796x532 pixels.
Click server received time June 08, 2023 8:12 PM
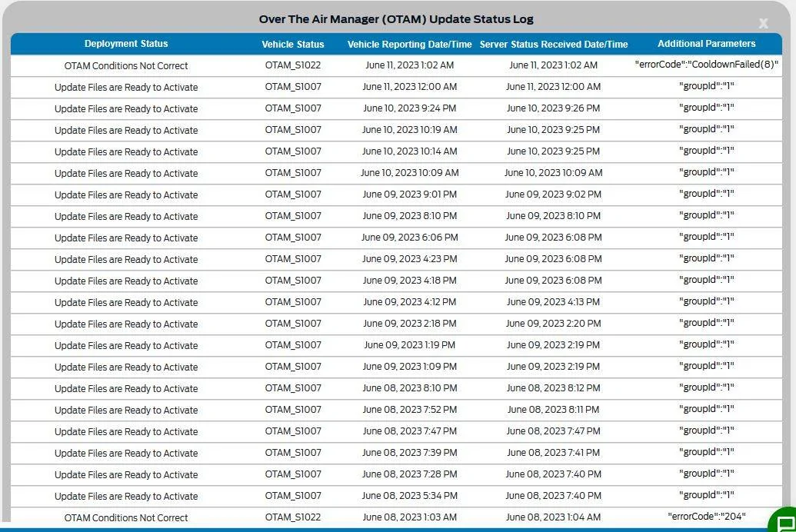[553, 387]
